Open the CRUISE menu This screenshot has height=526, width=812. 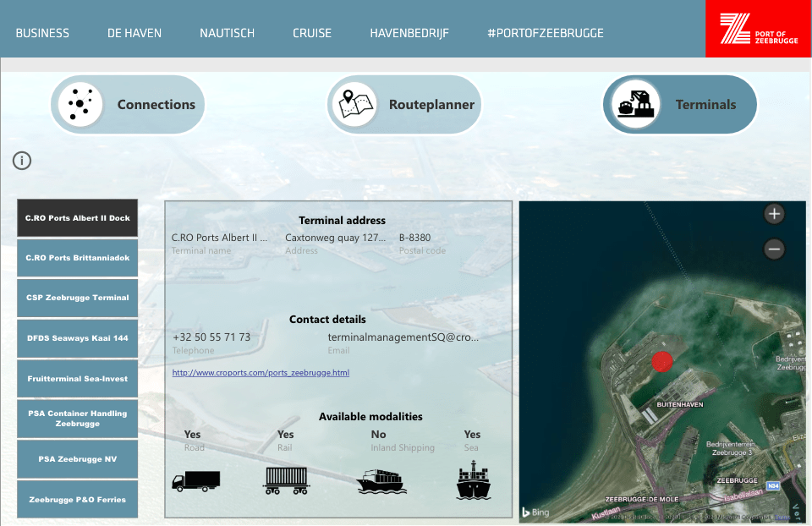(312, 33)
